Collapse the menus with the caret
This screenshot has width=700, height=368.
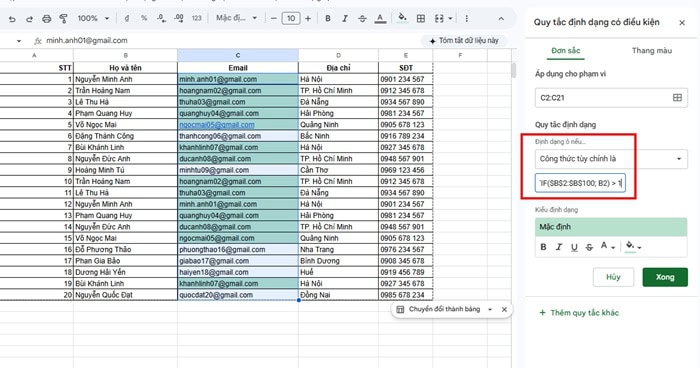point(501,19)
